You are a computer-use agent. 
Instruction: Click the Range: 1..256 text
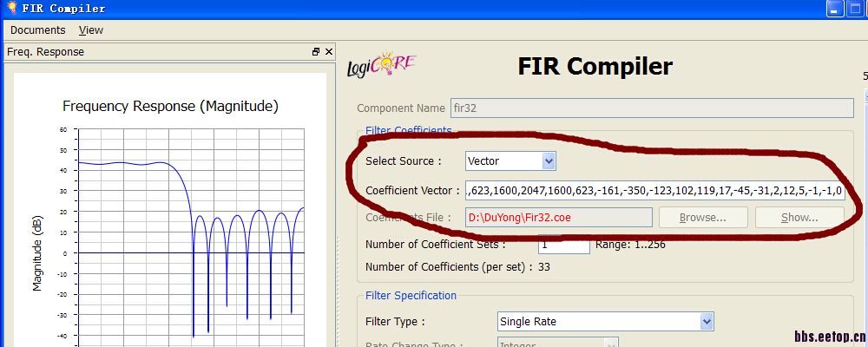coord(630,244)
